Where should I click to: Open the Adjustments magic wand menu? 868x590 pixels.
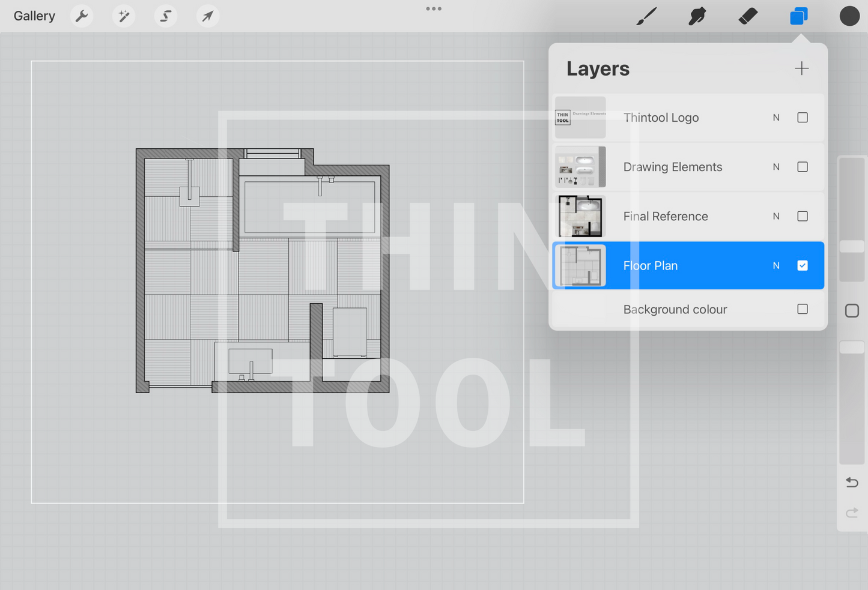coord(124,16)
